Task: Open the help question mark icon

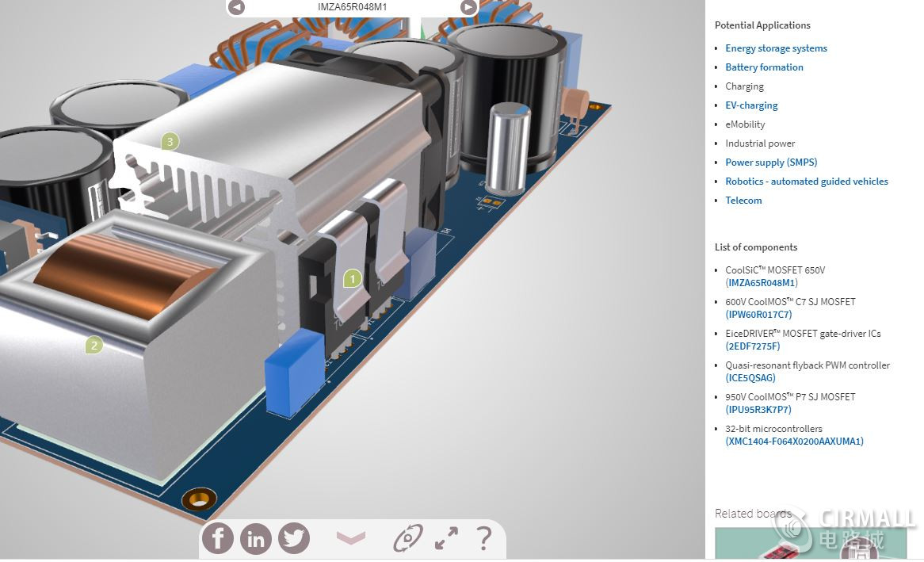Action: (x=484, y=539)
